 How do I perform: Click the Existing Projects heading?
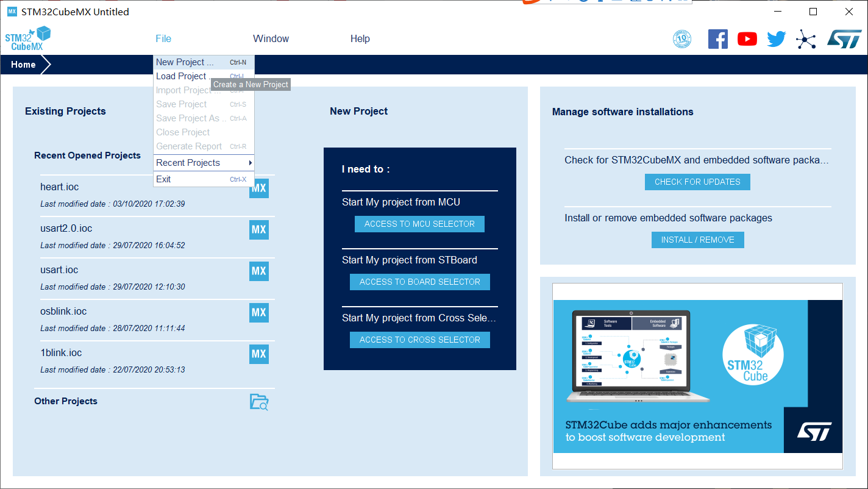(65, 111)
